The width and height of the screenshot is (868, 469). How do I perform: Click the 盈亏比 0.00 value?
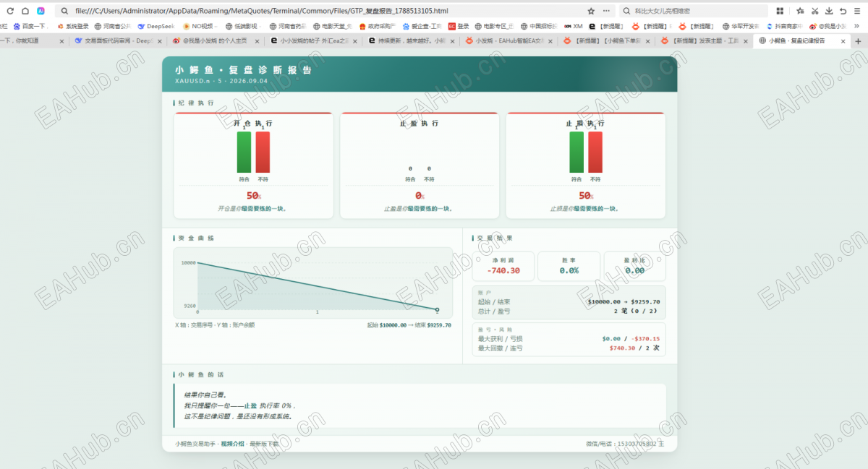pos(634,270)
